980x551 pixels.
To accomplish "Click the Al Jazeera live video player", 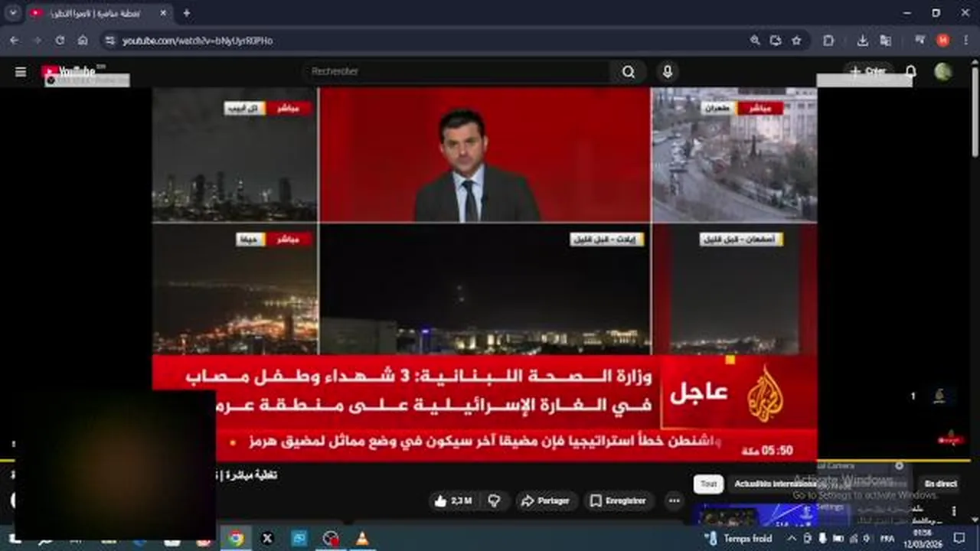I will click(485, 274).
